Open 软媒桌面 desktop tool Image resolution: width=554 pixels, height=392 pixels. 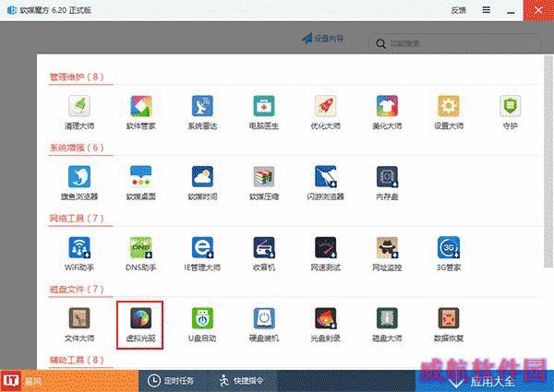coord(141,176)
